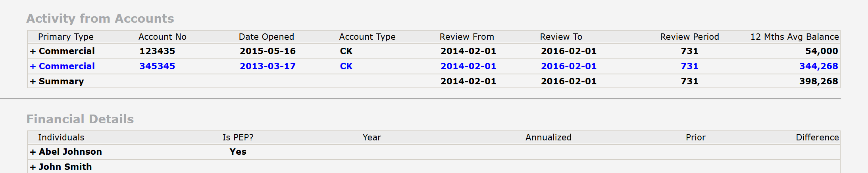
Task: Click Yes PEP value for Abel Johnson
Action: 238,152
